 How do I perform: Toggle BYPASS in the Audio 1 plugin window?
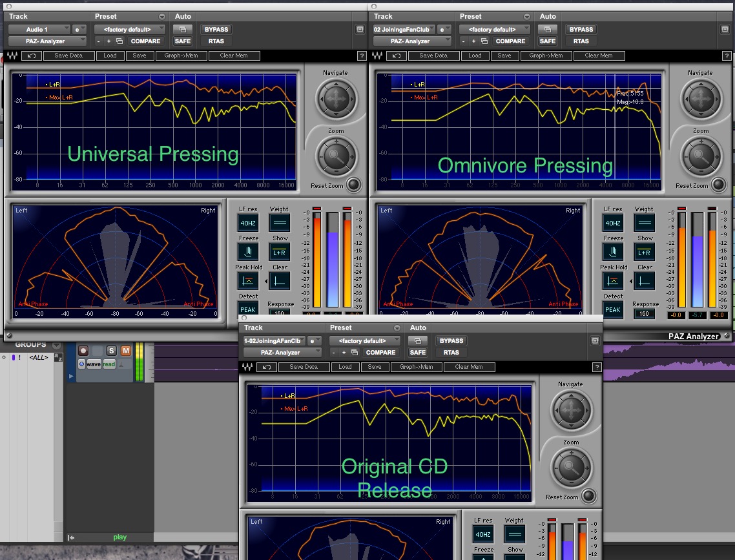[x=216, y=29]
